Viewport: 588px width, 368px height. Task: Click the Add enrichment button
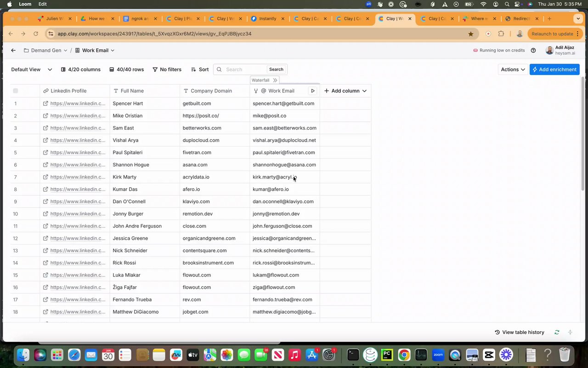[554, 69]
